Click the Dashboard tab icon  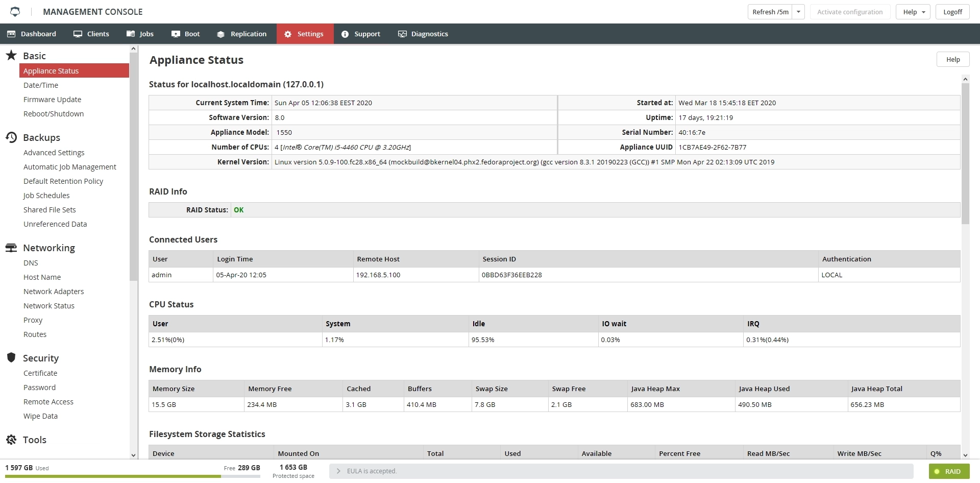click(11, 34)
